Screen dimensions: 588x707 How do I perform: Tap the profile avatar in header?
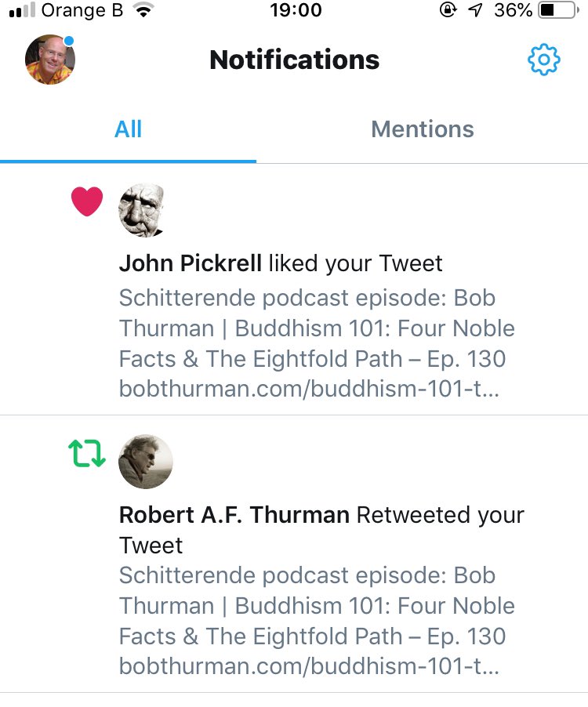tap(50, 60)
